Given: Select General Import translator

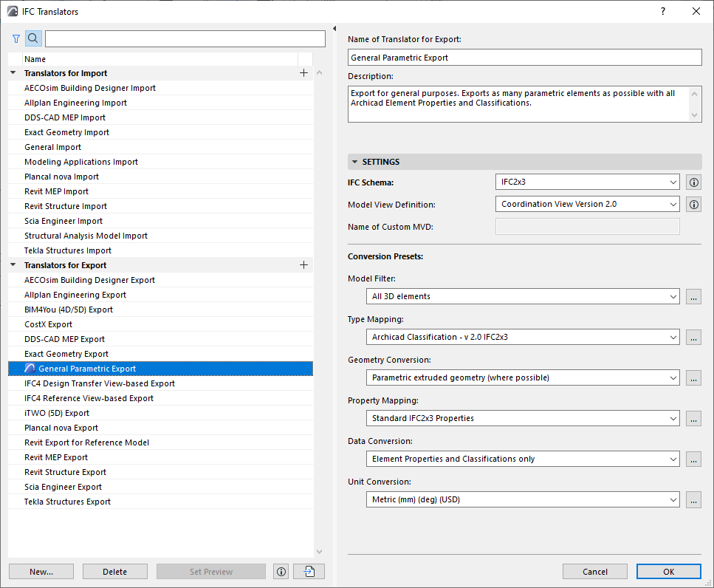Looking at the screenshot, I should (160, 147).
